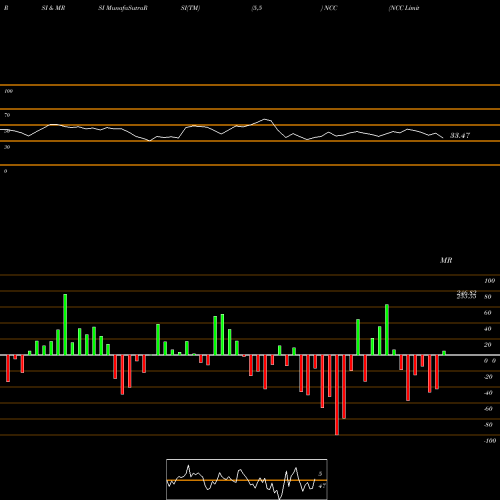Click the tallest green MR bar

click(65, 324)
